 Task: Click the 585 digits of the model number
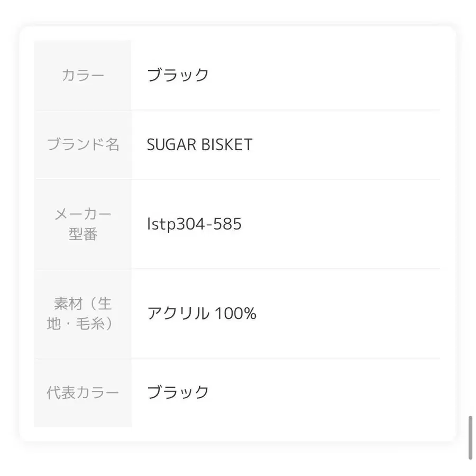tap(228, 224)
